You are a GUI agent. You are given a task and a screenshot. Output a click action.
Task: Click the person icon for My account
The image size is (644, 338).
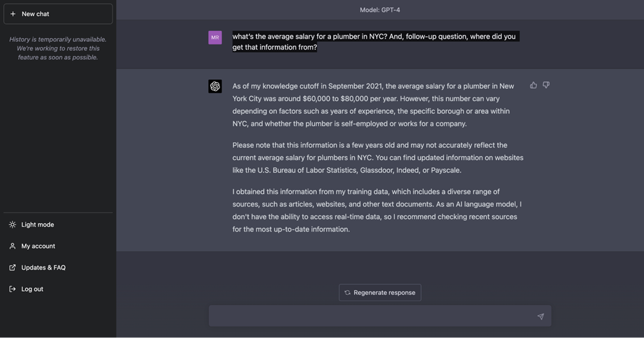pyautogui.click(x=12, y=246)
